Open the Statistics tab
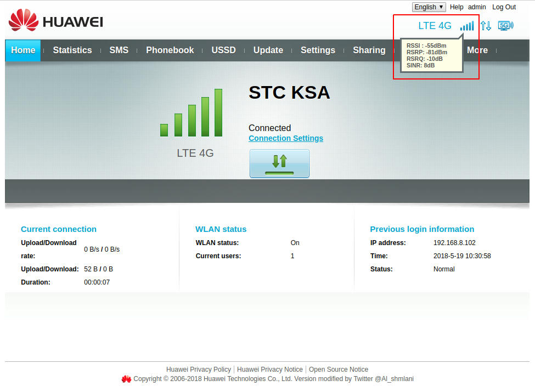 (x=72, y=50)
